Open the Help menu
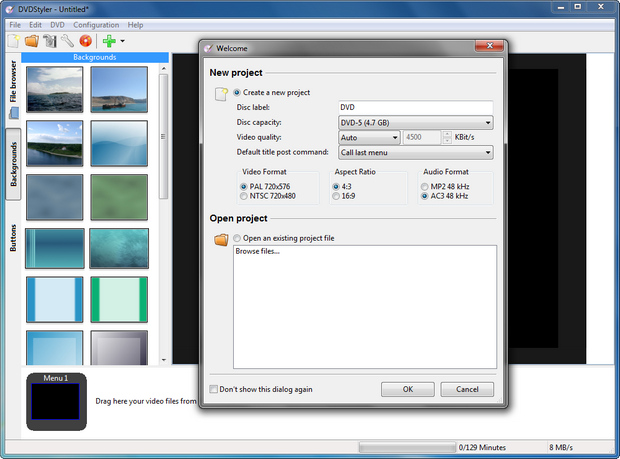 click(x=135, y=25)
